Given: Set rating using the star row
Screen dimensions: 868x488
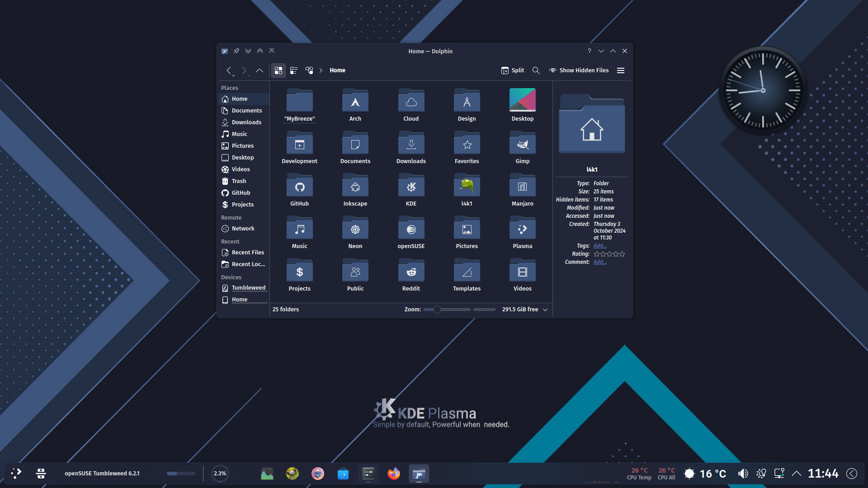Looking at the screenshot, I should [609, 254].
